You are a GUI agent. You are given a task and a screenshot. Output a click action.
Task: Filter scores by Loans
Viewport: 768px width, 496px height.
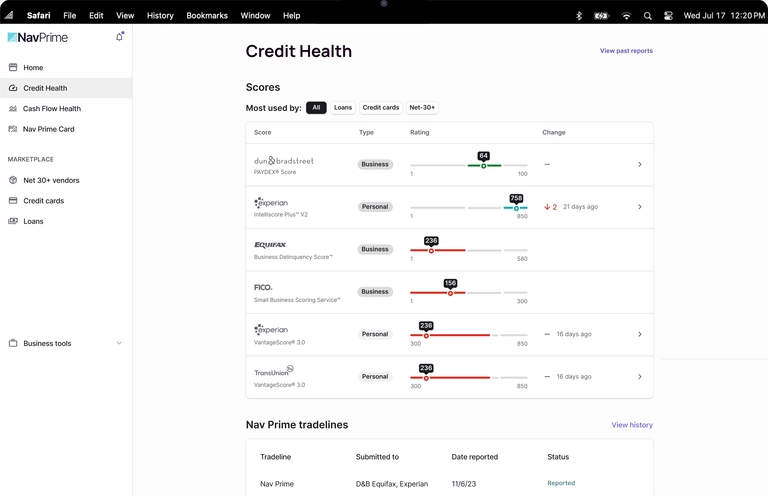(x=343, y=107)
